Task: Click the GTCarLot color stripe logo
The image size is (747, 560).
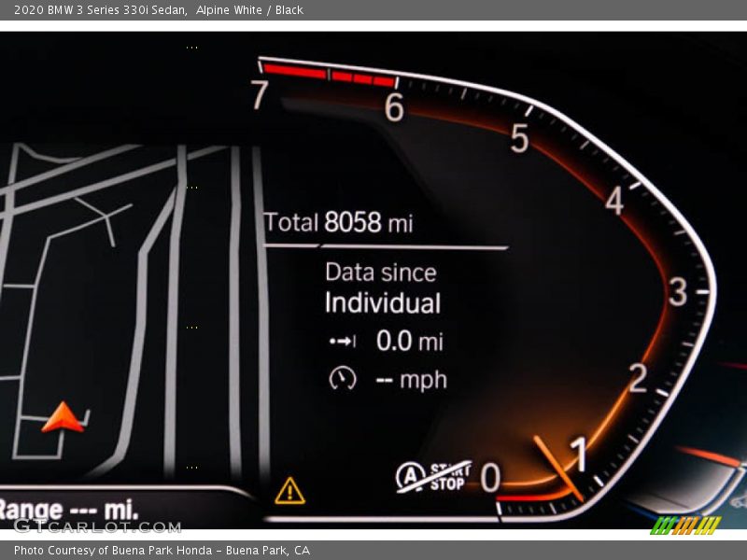Action: click(x=685, y=525)
